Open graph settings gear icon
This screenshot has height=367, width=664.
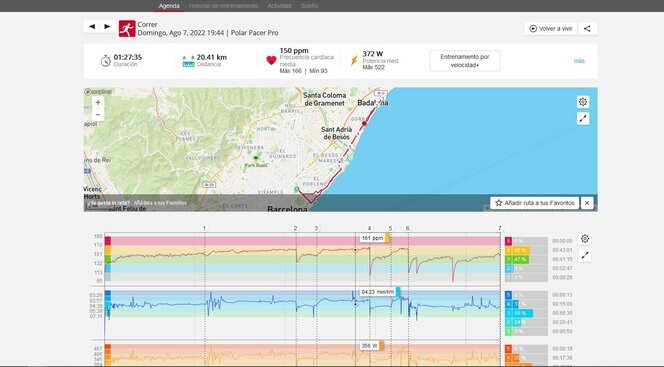585,239
